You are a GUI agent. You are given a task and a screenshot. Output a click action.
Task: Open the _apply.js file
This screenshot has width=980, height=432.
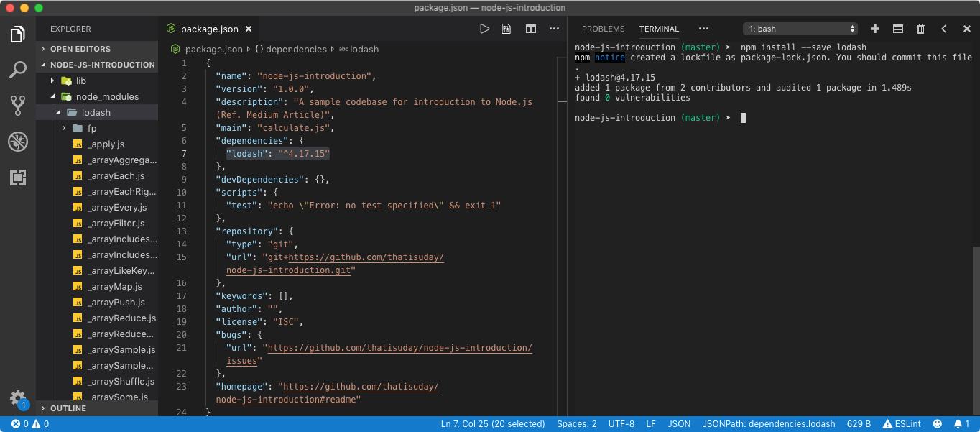[106, 144]
